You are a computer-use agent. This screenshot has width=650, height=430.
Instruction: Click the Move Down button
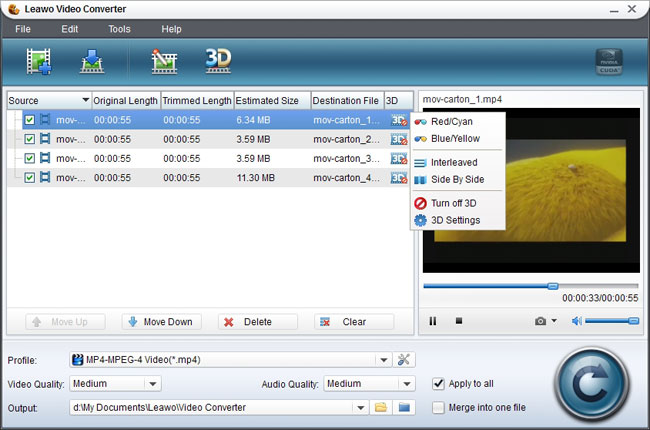pos(161,322)
